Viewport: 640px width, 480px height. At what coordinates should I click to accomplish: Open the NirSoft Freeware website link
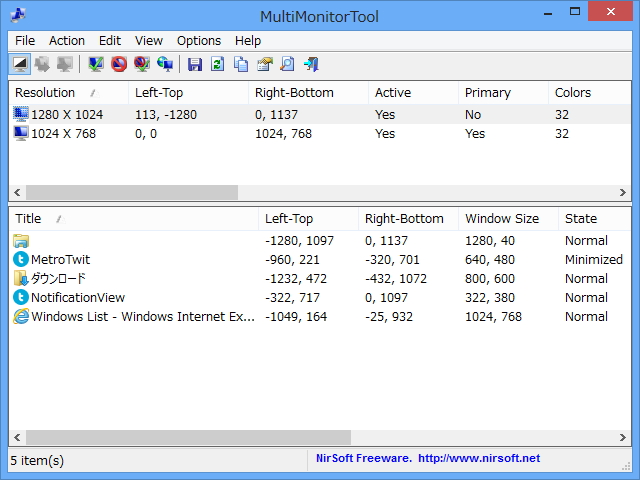click(428, 458)
